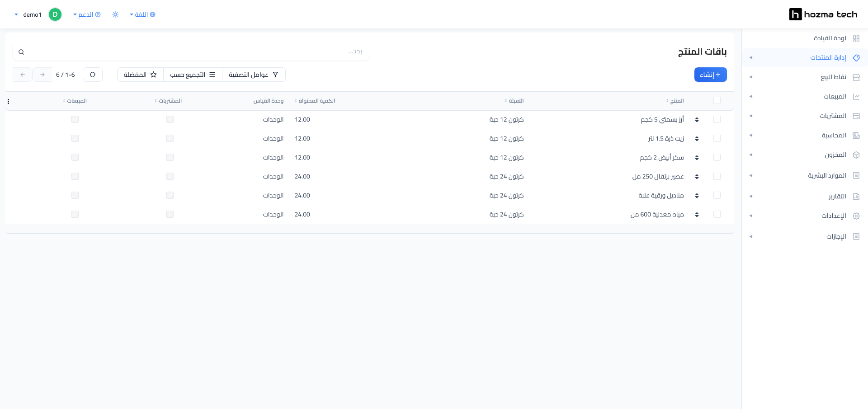Screen dimensions: 868x409
Task: Select the row checkbox for أرز بسمتي 5 كجم
Action: 717,119
